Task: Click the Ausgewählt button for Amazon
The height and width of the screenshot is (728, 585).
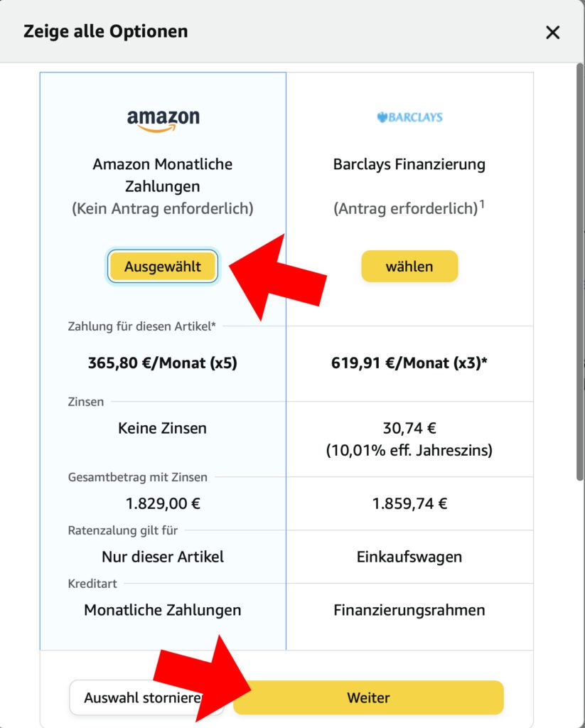Action: click(x=163, y=267)
